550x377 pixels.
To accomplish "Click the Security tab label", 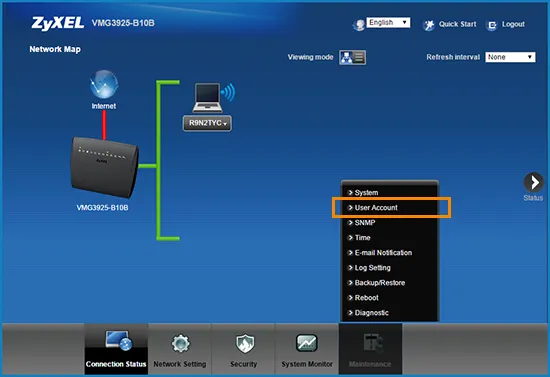I will pos(243,364).
